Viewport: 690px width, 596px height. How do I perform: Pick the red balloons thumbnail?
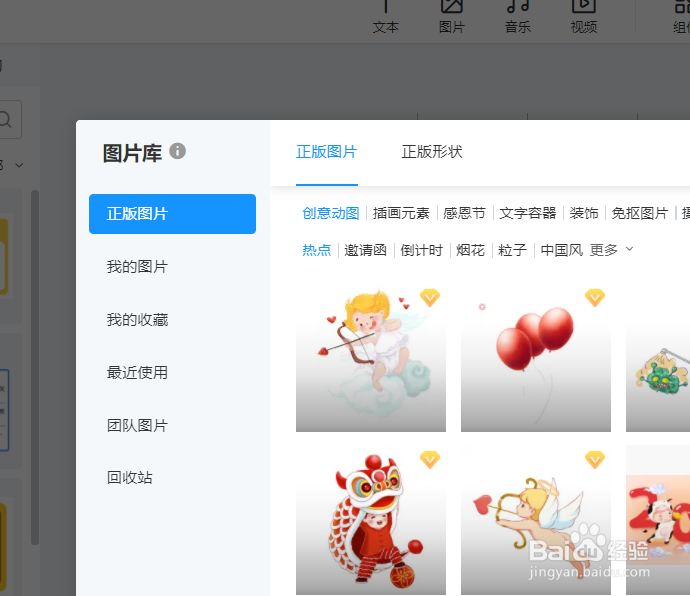tap(536, 357)
